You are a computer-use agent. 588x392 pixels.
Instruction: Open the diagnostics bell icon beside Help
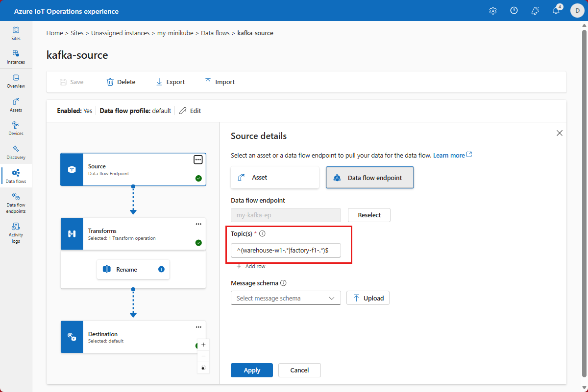(x=535, y=11)
